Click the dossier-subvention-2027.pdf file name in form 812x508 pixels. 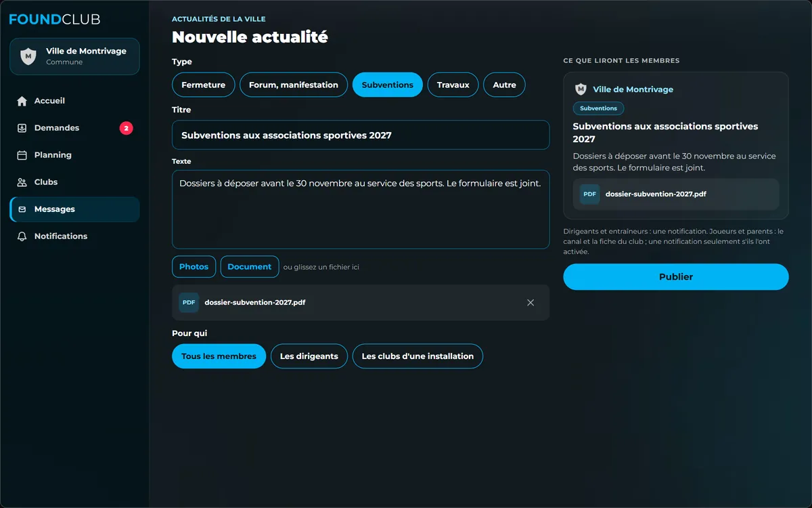255,303
